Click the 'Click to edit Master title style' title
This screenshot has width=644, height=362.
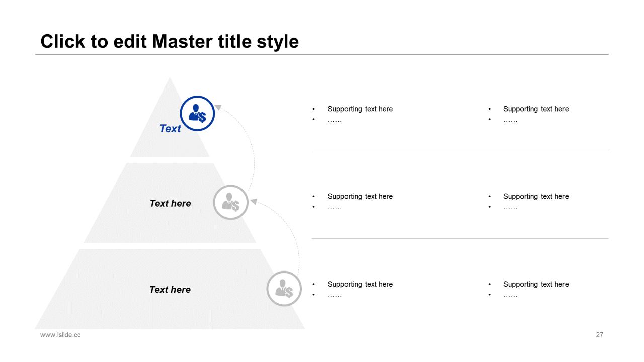click(x=170, y=41)
